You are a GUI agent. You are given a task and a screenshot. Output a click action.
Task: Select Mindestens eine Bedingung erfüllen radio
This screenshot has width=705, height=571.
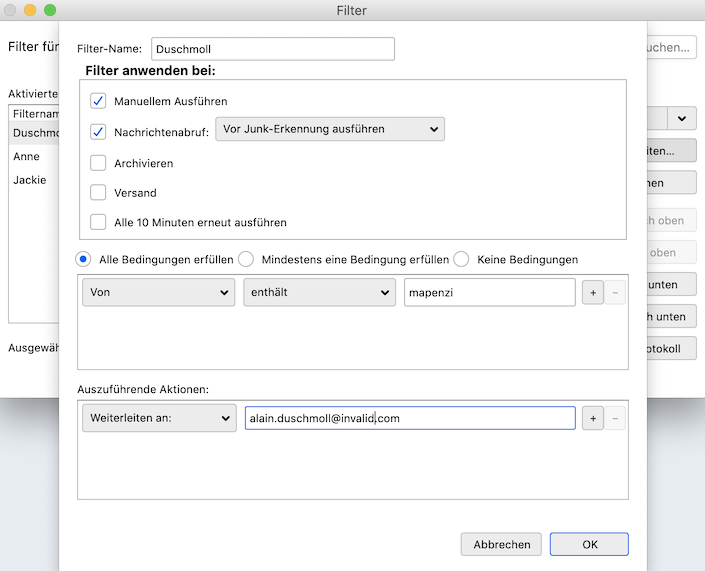pyautogui.click(x=245, y=259)
